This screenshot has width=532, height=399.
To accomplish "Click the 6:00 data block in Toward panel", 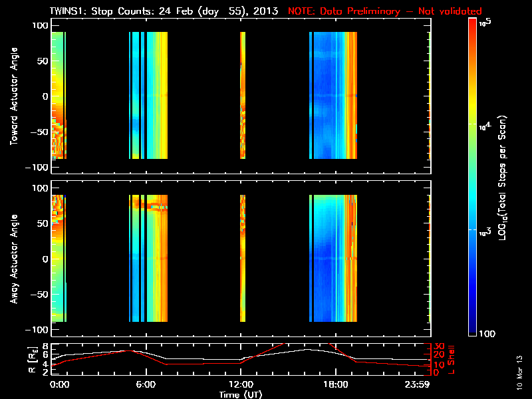I will pyautogui.click(x=150, y=96).
